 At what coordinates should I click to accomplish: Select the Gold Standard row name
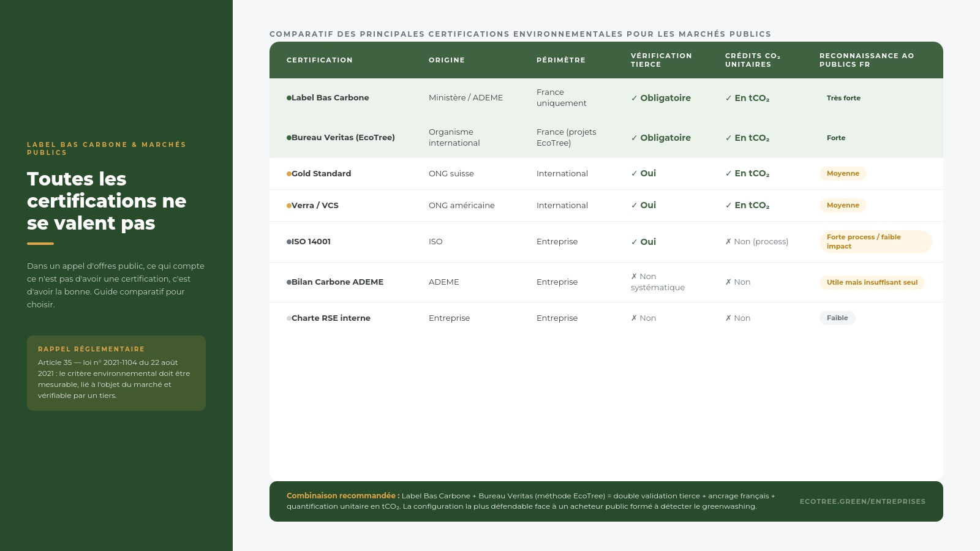coord(321,174)
